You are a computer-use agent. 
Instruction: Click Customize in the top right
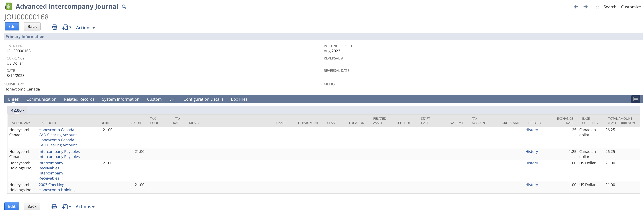pyautogui.click(x=631, y=7)
